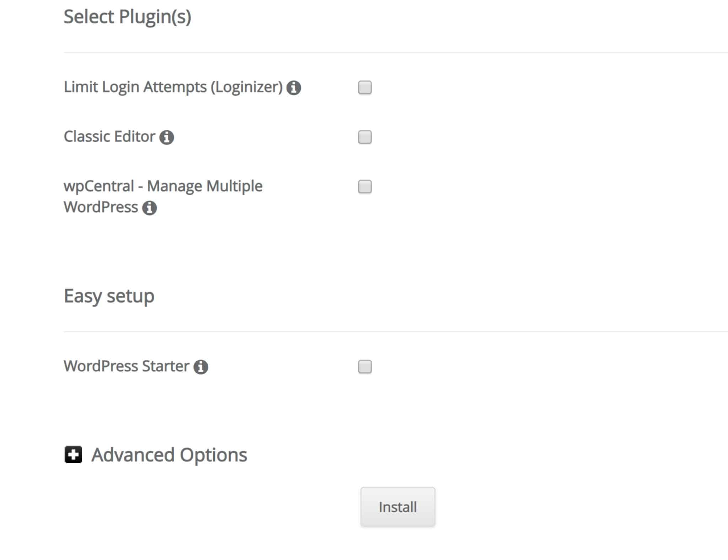Viewport: 728px width, 560px height.
Task: Click the word 'WordPress' under wpCentral
Action: (x=101, y=207)
